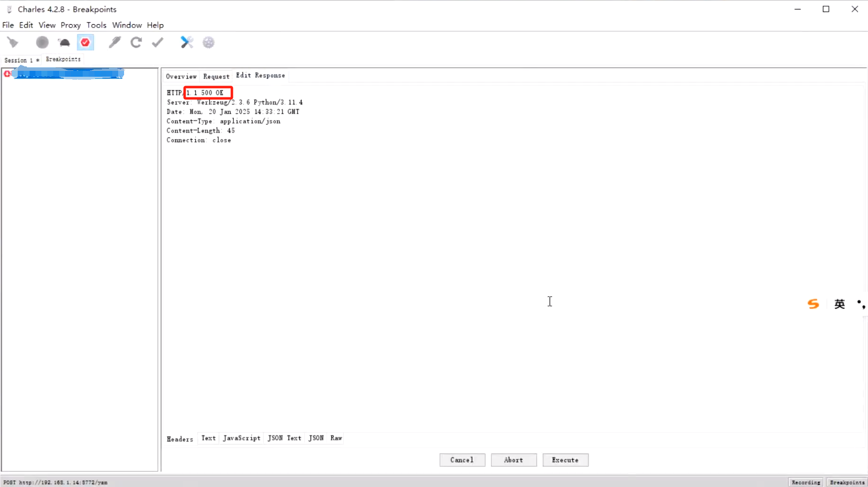The image size is (868, 487).
Task: Click the Cancel button
Action: [462, 460]
